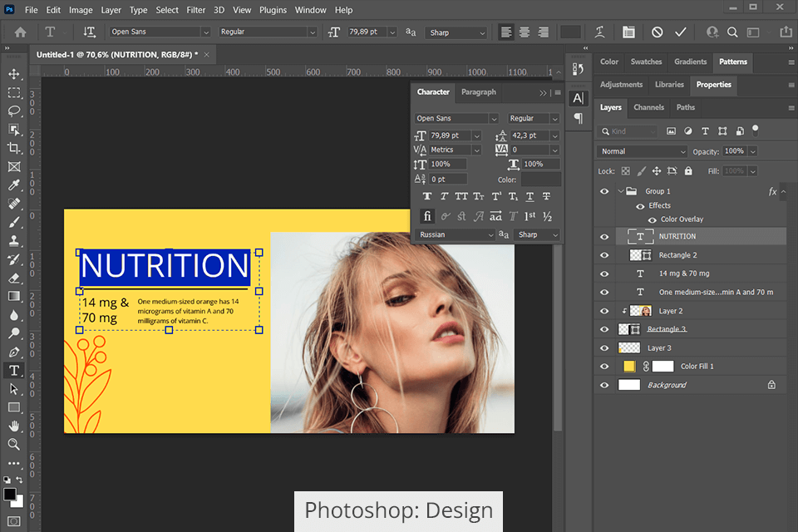
Task: Select the Hand tool
Action: coord(14,426)
